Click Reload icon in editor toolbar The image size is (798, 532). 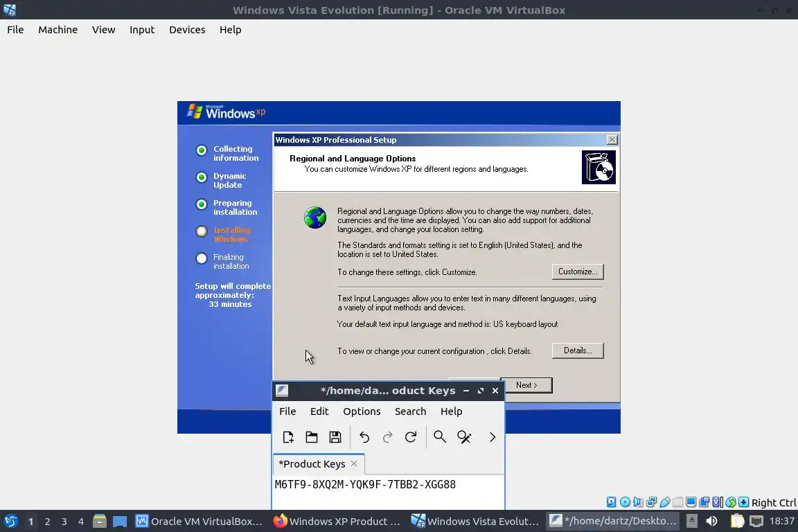[411, 437]
